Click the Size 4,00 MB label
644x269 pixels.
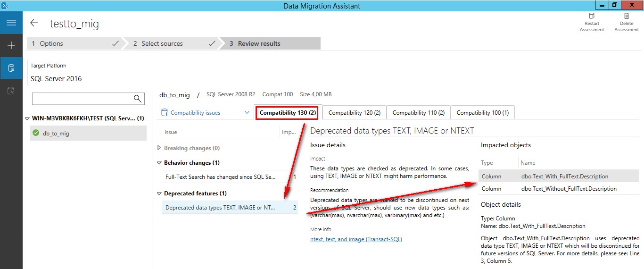[316, 95]
